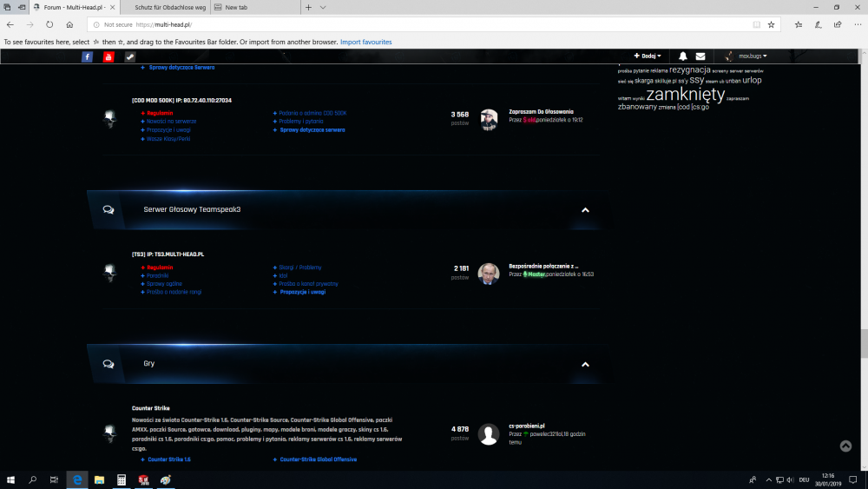This screenshot has width=868, height=489.
Task: Click the 'zamknięty' tag in tag cloud
Action: click(685, 94)
